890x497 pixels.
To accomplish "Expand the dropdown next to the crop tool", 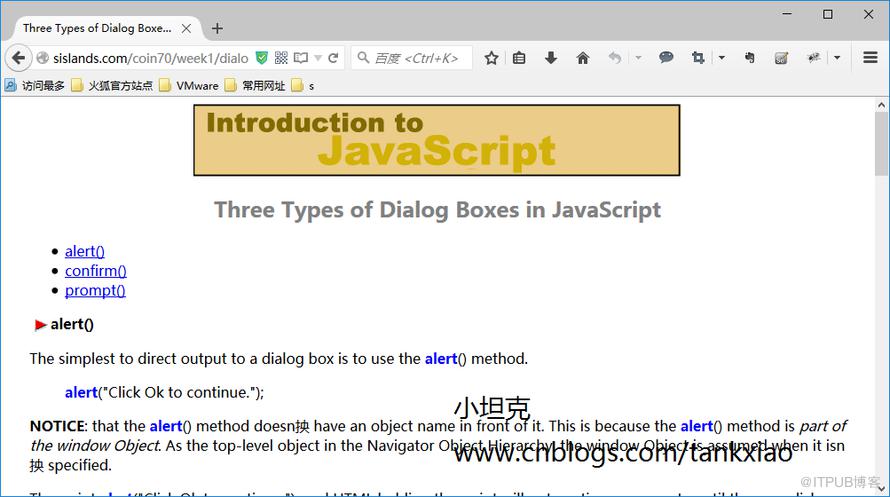I will point(721,57).
